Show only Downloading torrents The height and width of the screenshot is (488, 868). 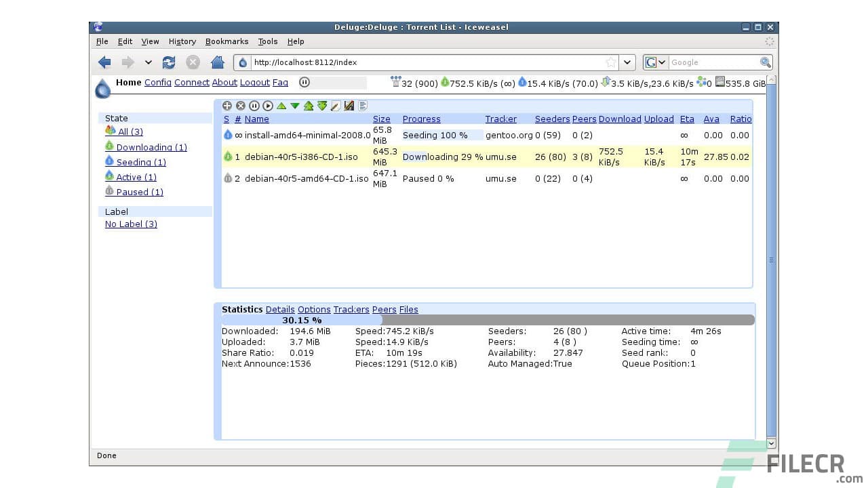(x=151, y=147)
